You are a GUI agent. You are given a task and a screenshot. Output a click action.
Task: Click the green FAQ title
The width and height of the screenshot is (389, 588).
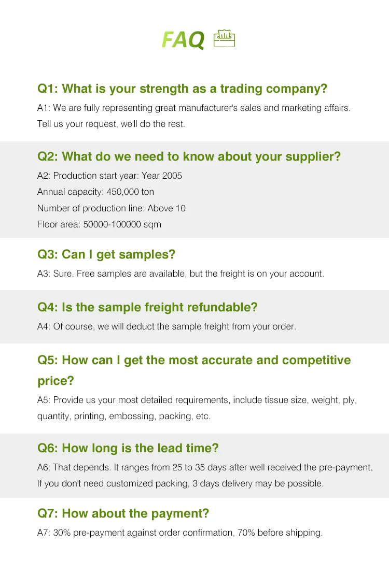pyautogui.click(x=183, y=40)
